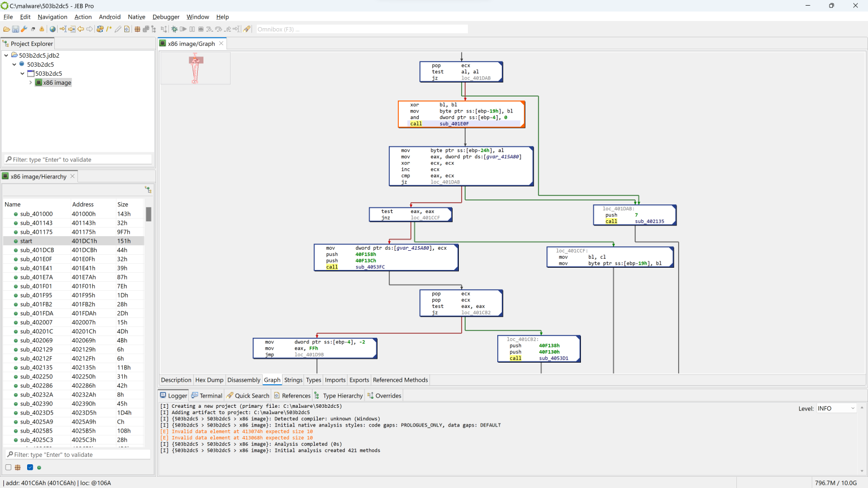The image size is (868, 488).
Task: Switch to the Hex Dump tab
Action: (x=209, y=380)
